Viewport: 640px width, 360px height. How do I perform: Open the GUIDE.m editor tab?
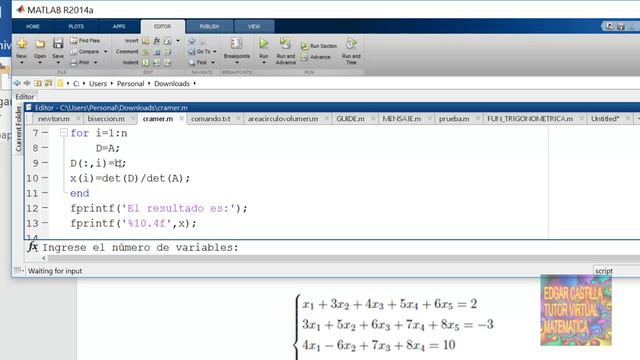(x=350, y=119)
